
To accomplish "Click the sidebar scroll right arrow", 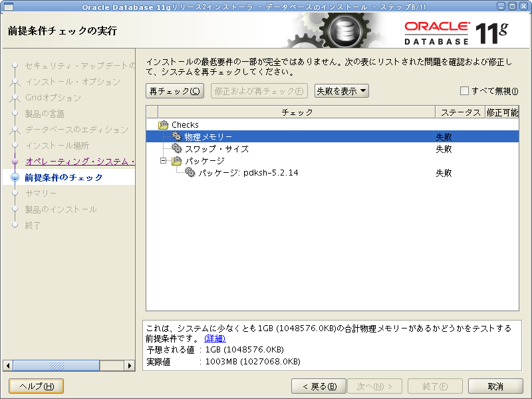I will coord(129,365).
